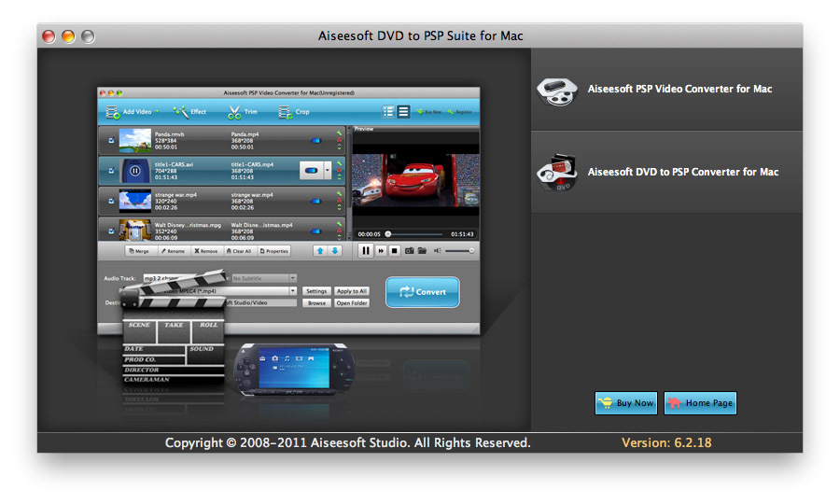Click the DVD to PSP Converter disc icon

(557, 173)
